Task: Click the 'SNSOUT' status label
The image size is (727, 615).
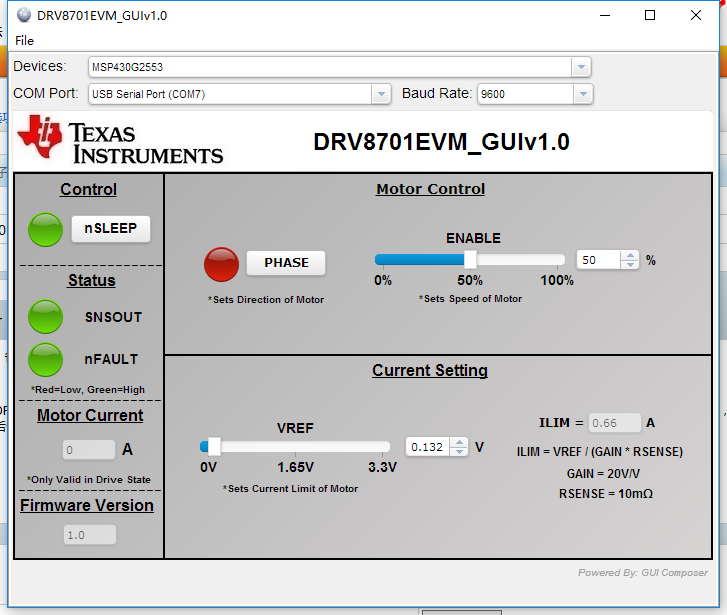Action: tap(113, 317)
